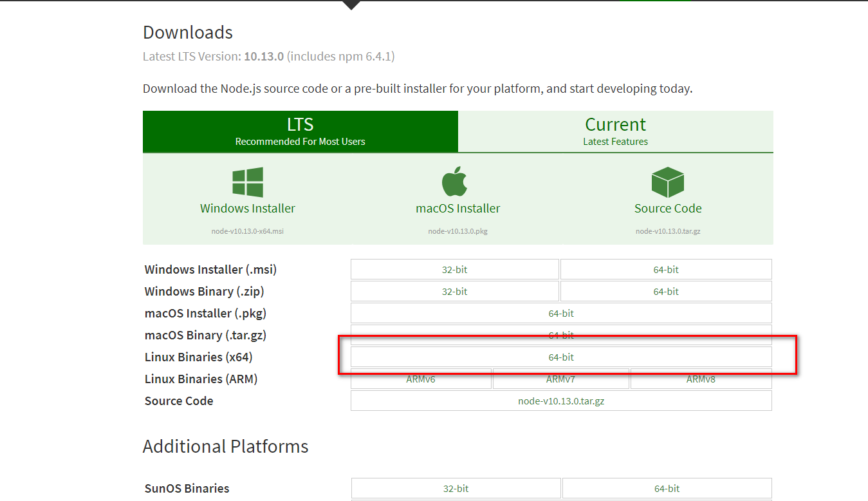The width and height of the screenshot is (868, 501).
Task: Download Windows Installer (.msi) 32-bit
Action: pyautogui.click(x=455, y=270)
